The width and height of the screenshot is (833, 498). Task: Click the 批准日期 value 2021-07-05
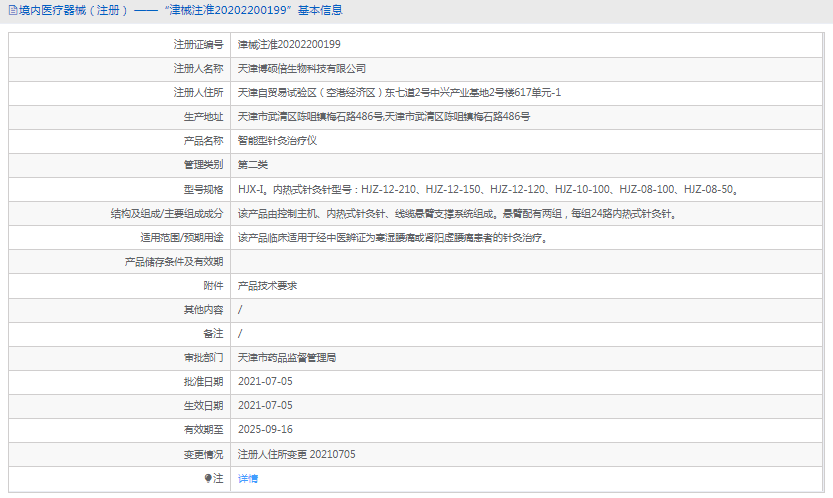pyautogui.click(x=265, y=382)
